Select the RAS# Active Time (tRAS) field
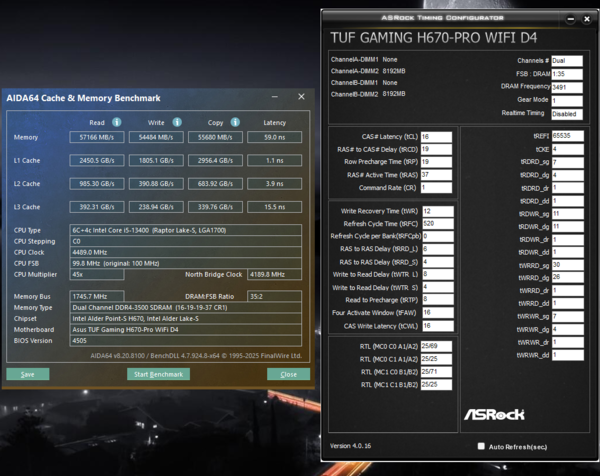The width and height of the screenshot is (600, 476). pyautogui.click(x=437, y=175)
